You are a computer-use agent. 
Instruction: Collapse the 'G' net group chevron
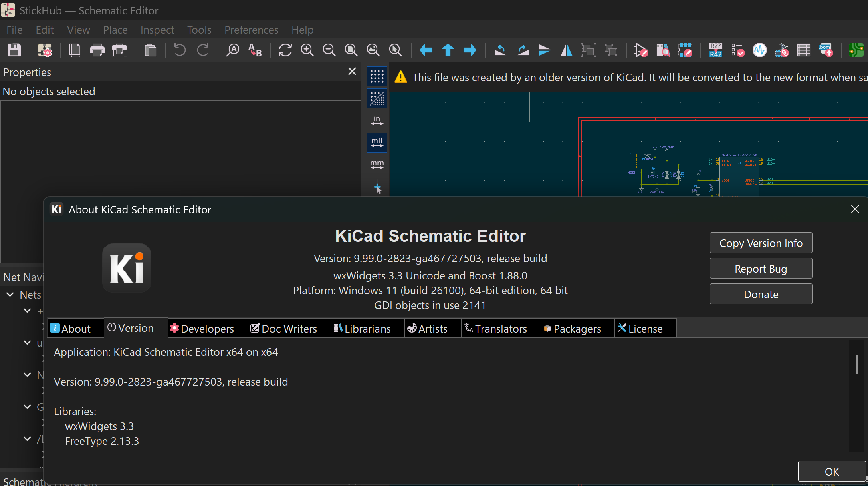[x=27, y=407]
